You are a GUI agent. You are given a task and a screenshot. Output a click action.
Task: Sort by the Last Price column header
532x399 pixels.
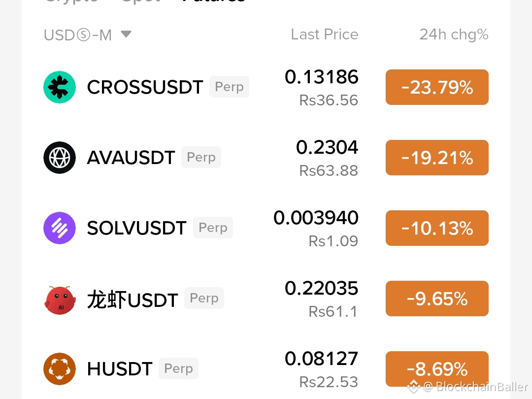[324, 34]
